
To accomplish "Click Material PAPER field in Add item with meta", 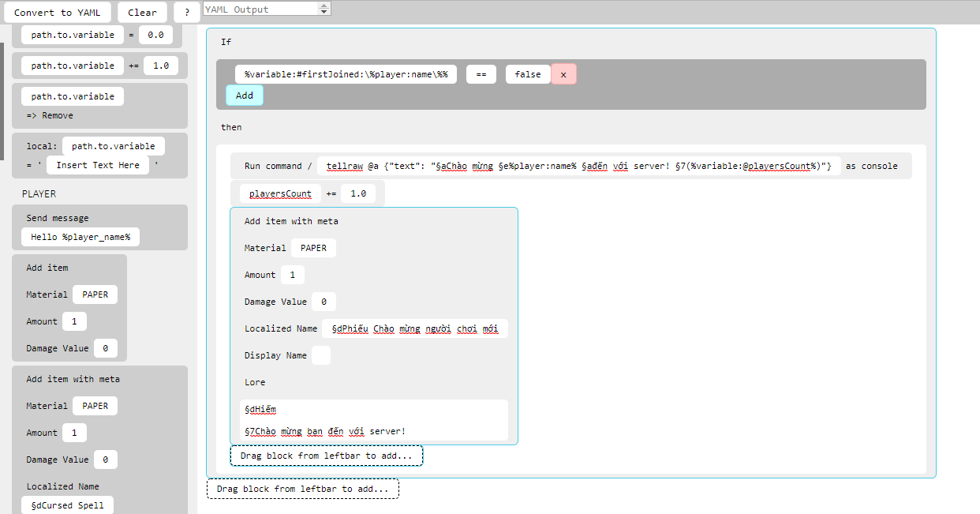I will 313,247.
